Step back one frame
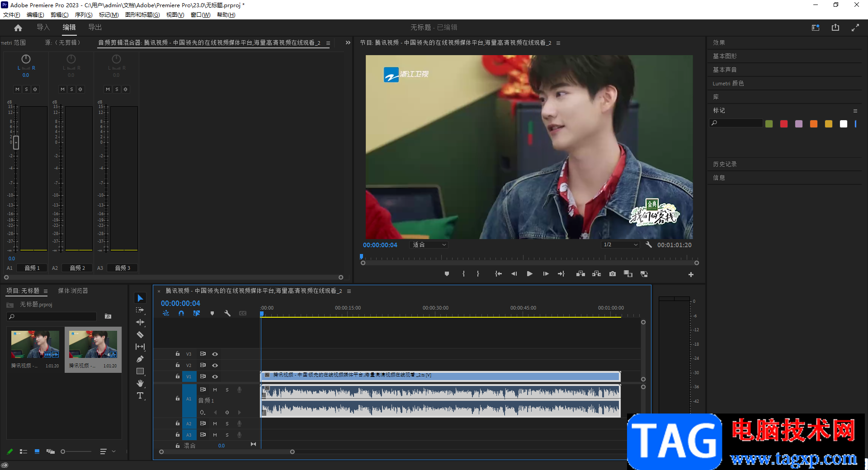868x470 pixels. tap(514, 274)
